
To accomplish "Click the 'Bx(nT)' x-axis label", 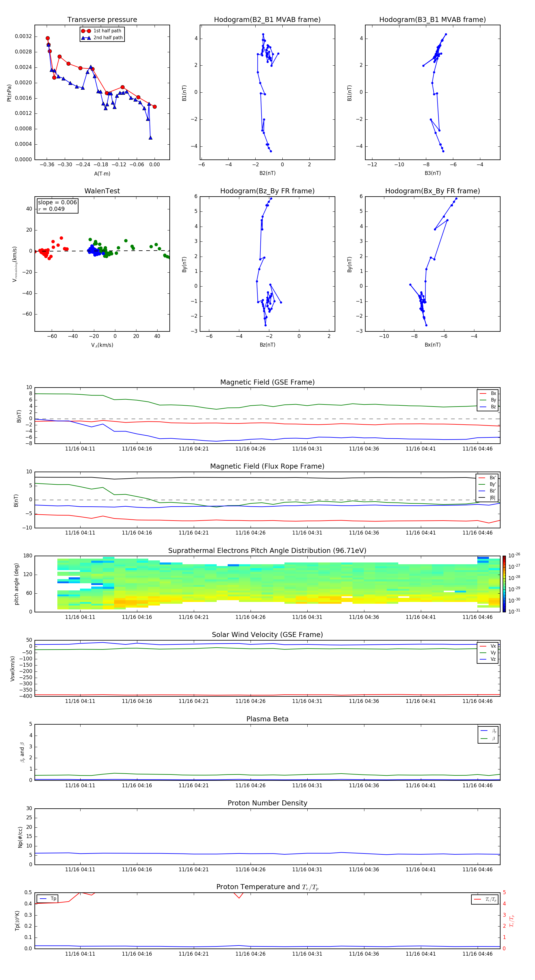I will pyautogui.click(x=432, y=345).
